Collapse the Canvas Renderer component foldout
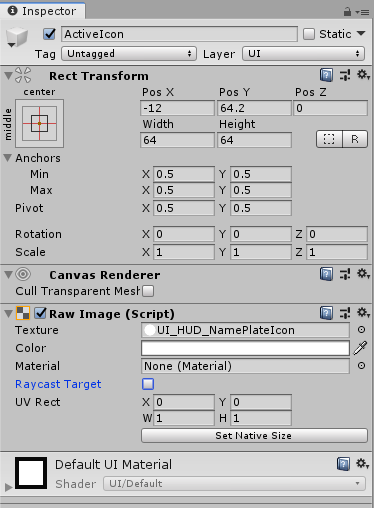374x508 pixels. [x=8, y=275]
